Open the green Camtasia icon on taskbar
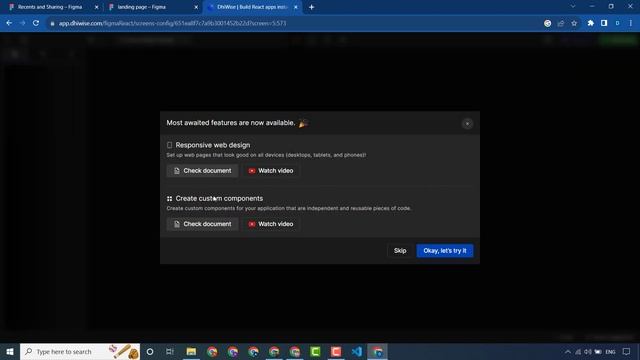The height and width of the screenshot is (360, 640). click(315, 351)
